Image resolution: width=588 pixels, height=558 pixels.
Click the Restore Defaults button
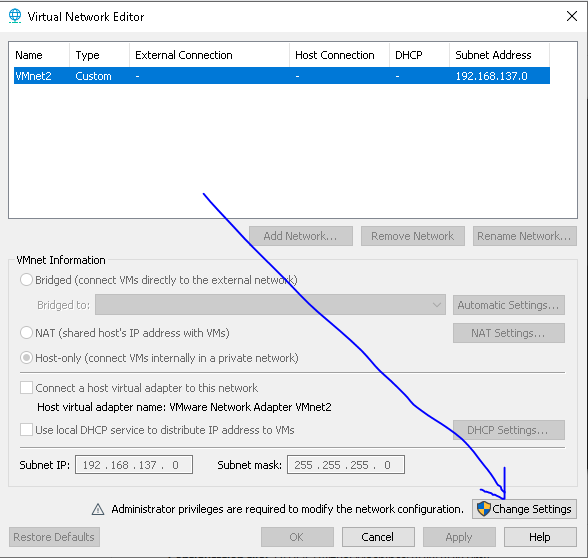click(x=54, y=537)
